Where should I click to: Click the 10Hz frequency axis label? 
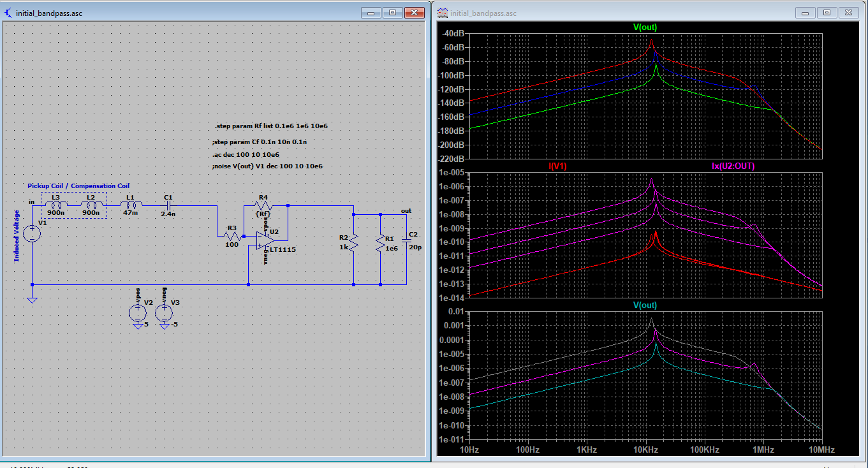coord(469,450)
